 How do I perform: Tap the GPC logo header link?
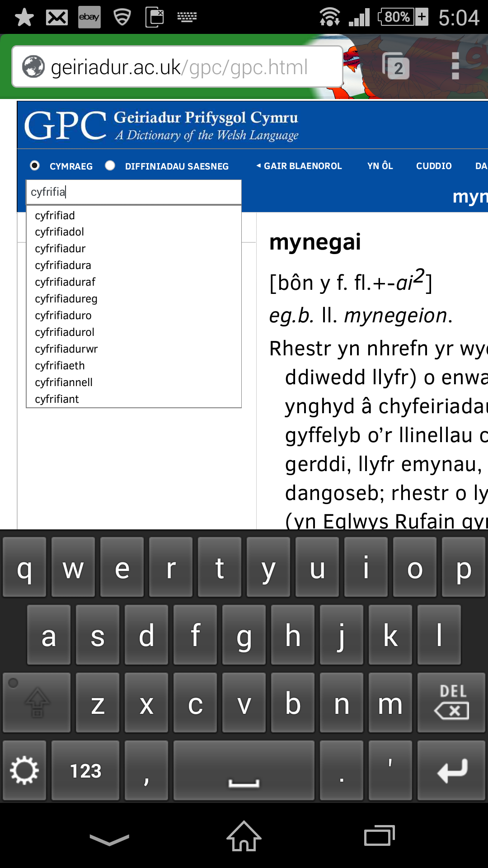[66, 125]
